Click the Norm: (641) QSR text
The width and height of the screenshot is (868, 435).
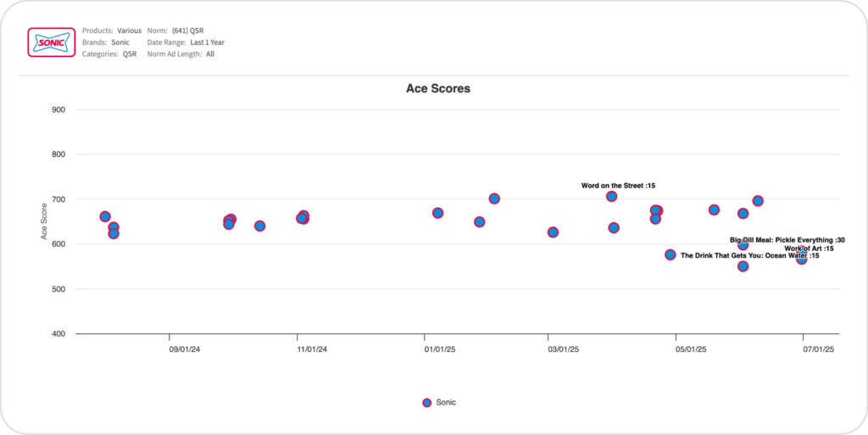(x=175, y=31)
